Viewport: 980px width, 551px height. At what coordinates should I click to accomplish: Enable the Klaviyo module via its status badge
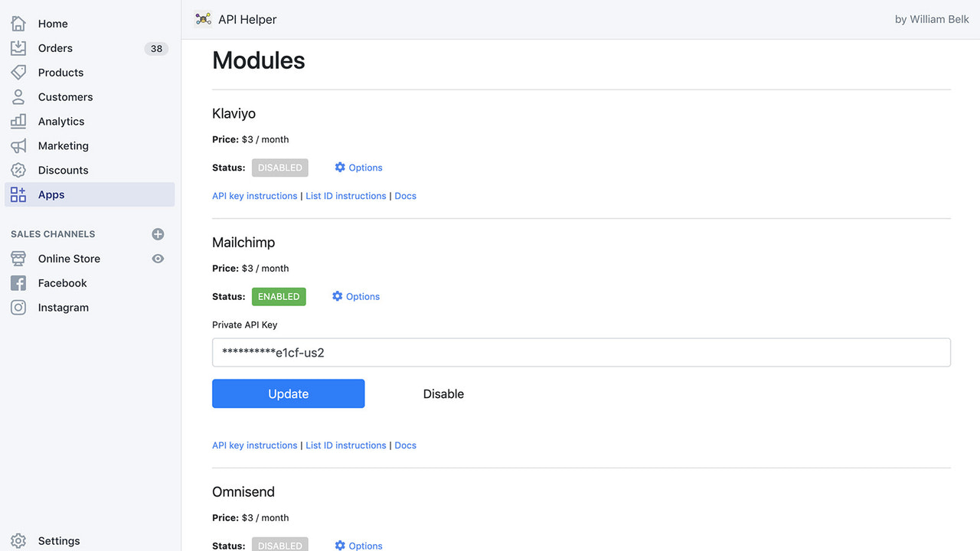coord(279,167)
